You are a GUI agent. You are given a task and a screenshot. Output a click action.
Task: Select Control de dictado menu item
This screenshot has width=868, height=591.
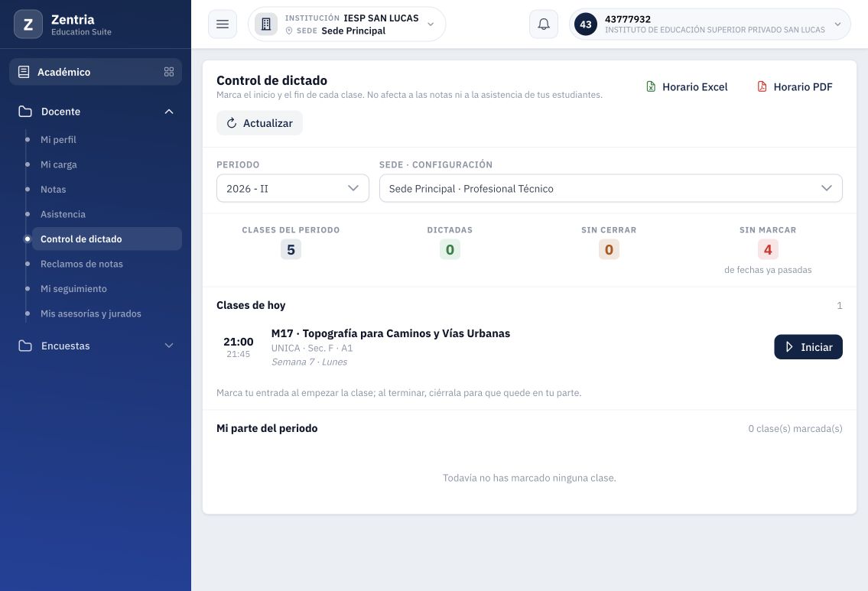pos(107,239)
